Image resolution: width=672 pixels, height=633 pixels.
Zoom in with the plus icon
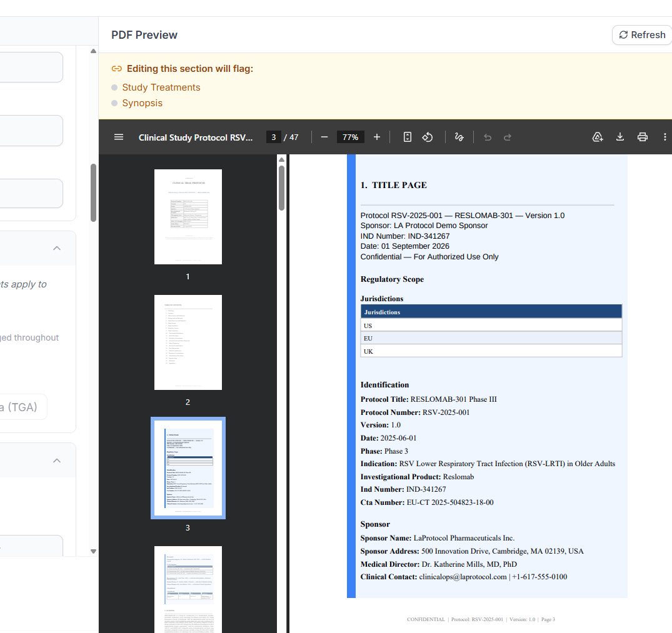tap(377, 137)
